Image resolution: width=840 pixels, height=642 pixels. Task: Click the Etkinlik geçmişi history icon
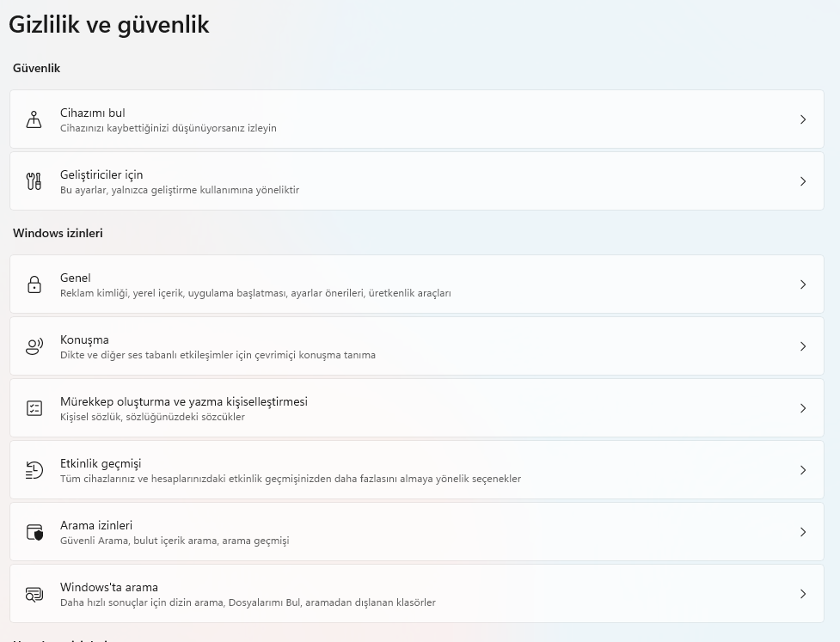click(x=34, y=470)
